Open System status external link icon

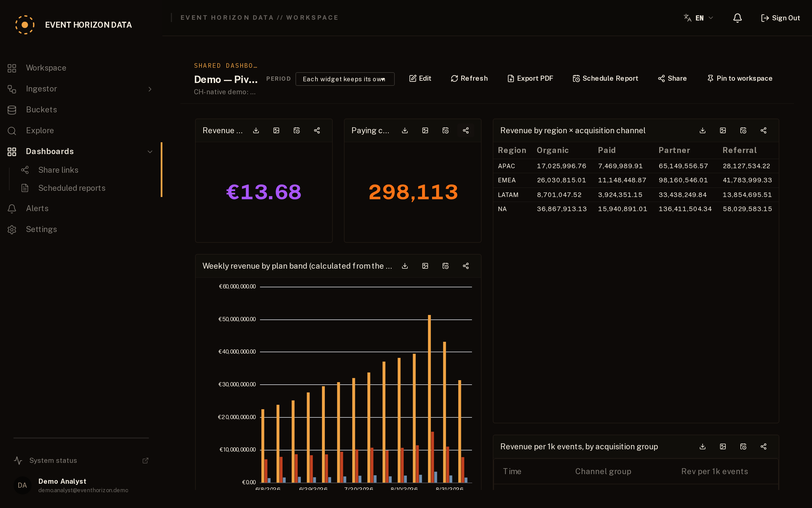click(x=145, y=460)
